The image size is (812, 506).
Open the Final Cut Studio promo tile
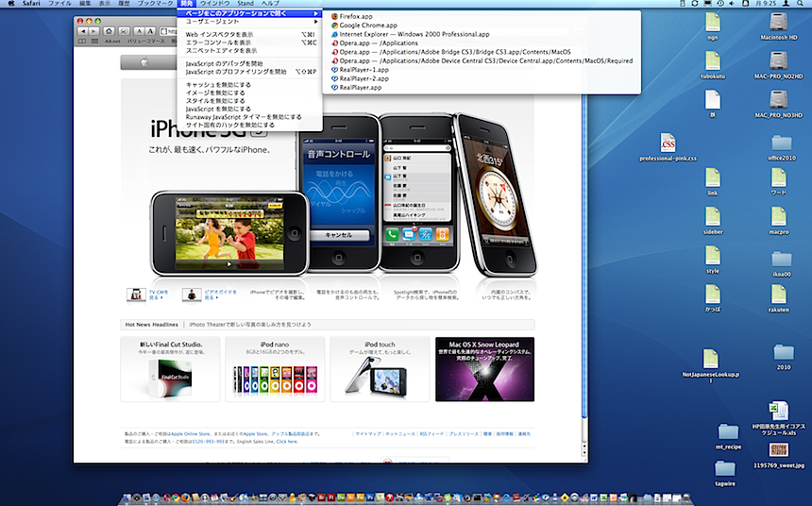click(170, 369)
